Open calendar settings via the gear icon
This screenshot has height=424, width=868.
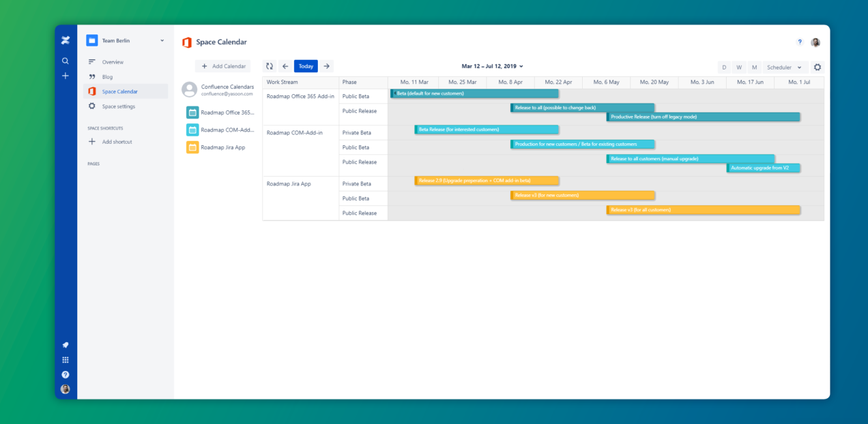point(817,67)
